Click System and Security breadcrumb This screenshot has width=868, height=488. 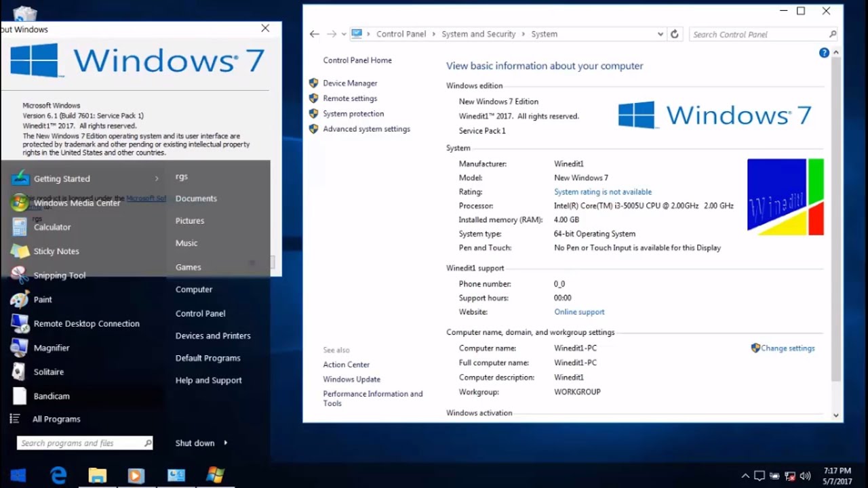[478, 34]
